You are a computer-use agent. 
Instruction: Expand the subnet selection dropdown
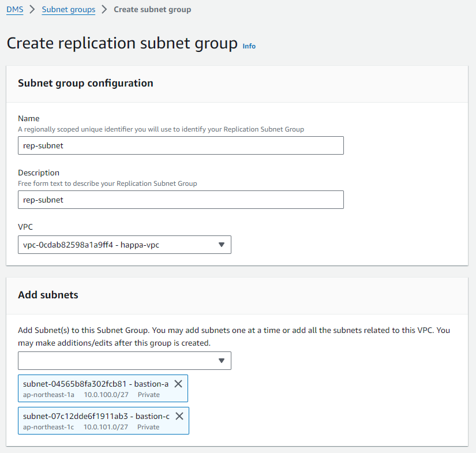pyautogui.click(x=125, y=361)
